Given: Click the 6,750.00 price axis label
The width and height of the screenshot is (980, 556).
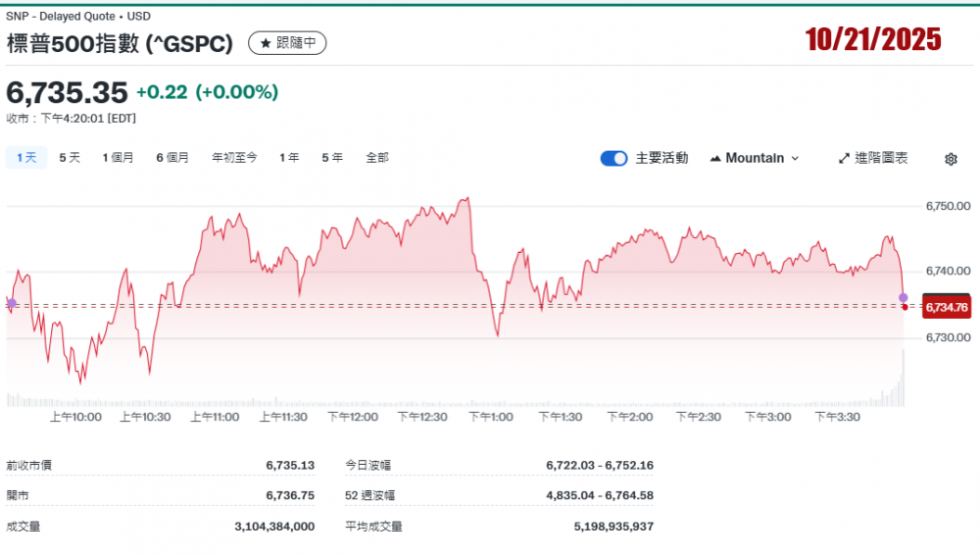Looking at the screenshot, I should (x=948, y=206).
